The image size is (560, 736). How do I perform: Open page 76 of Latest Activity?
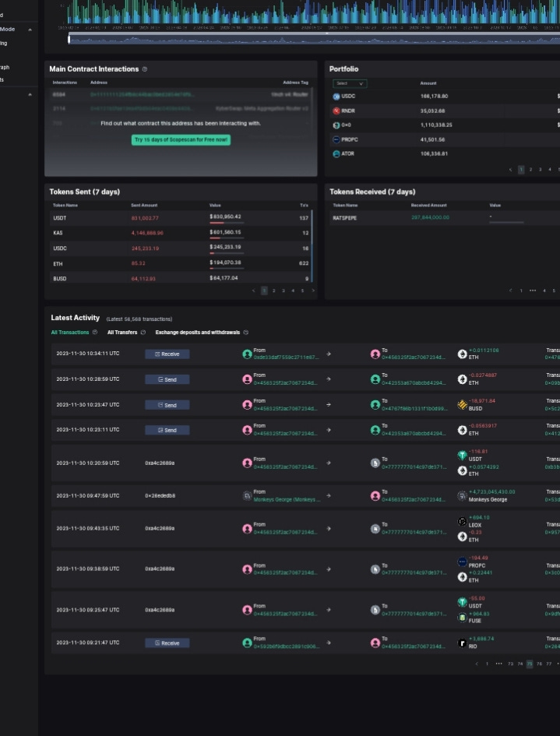pos(539,664)
